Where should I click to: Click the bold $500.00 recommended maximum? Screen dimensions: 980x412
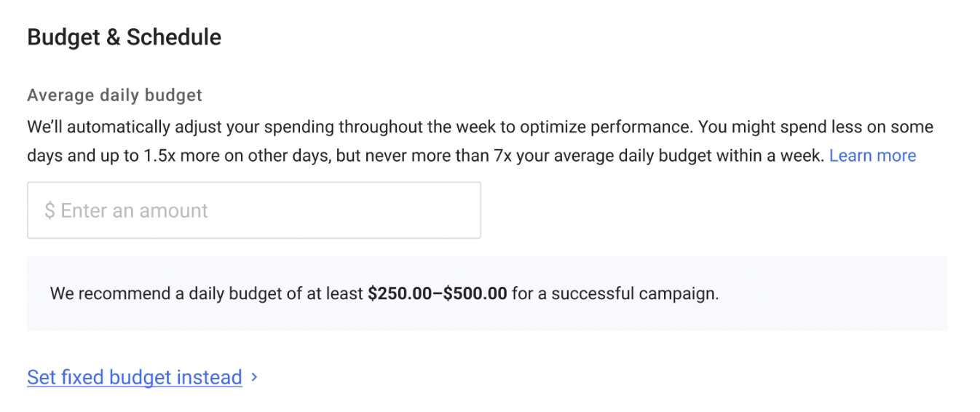[x=475, y=294]
